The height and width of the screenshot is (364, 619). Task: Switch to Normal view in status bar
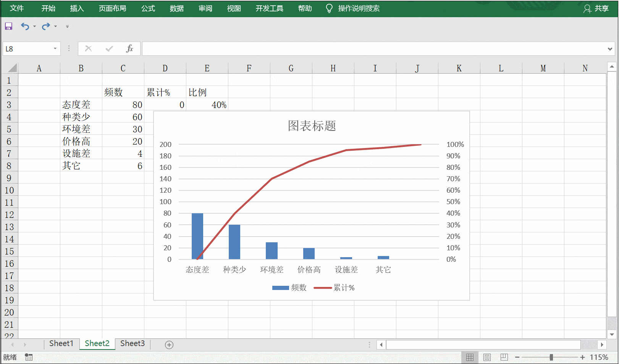click(x=470, y=357)
